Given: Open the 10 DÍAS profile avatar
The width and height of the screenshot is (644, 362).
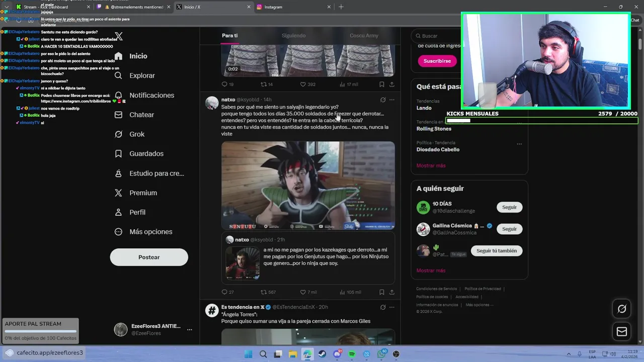Looking at the screenshot, I should coord(423,207).
